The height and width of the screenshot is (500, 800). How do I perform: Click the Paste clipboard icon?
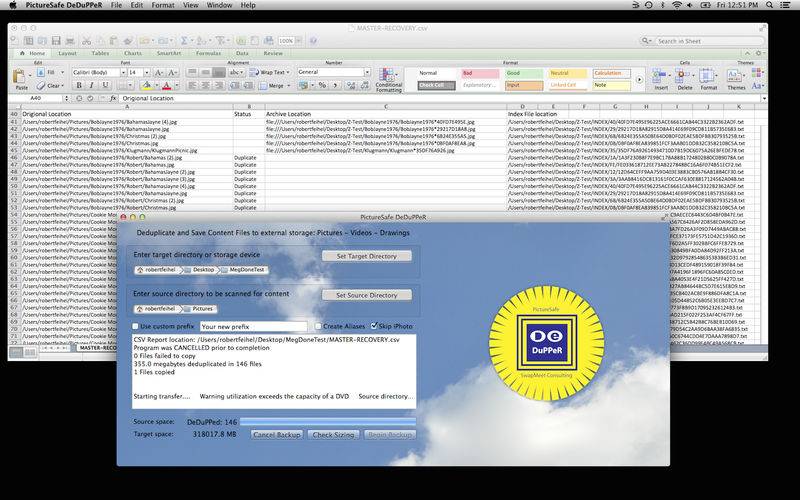click(20, 78)
